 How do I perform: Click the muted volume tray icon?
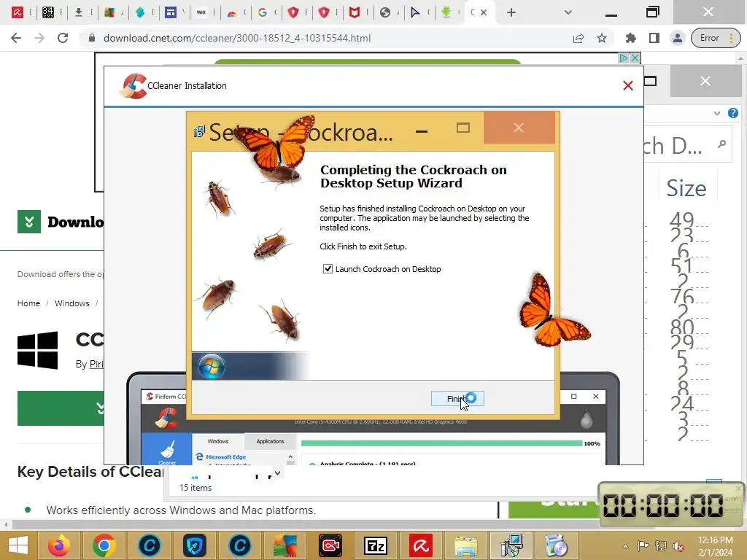678,546
